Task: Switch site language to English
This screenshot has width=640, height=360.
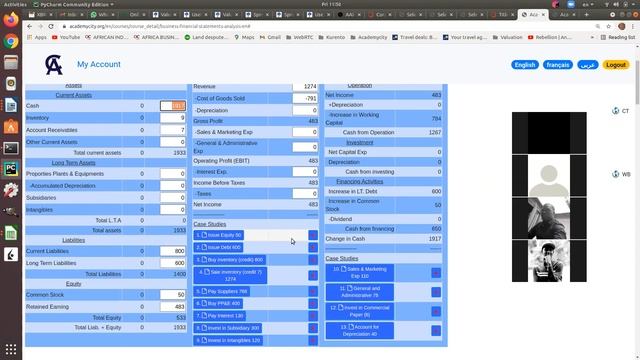Action: [525, 65]
